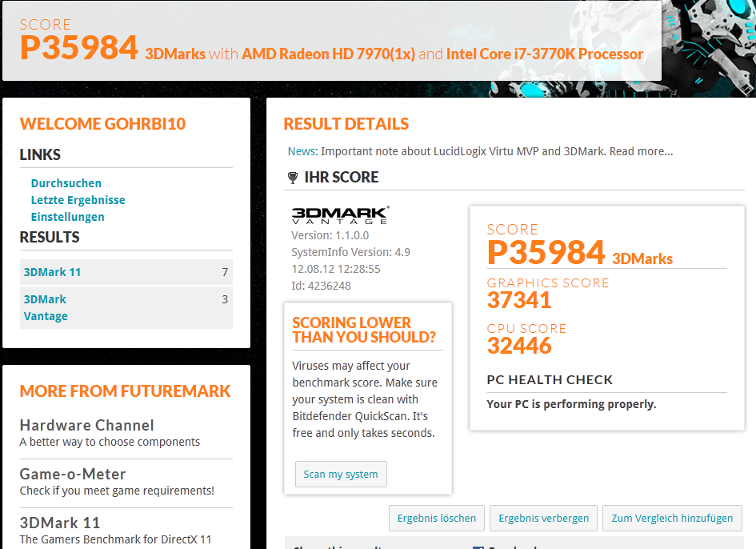The width and height of the screenshot is (756, 549).
Task: Click the P35984 score in the top banner
Action: pyautogui.click(x=79, y=47)
